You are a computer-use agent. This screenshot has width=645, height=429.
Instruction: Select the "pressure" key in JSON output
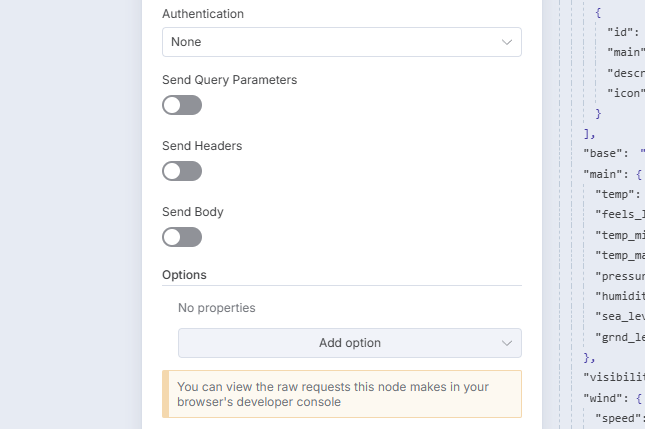(x=622, y=275)
